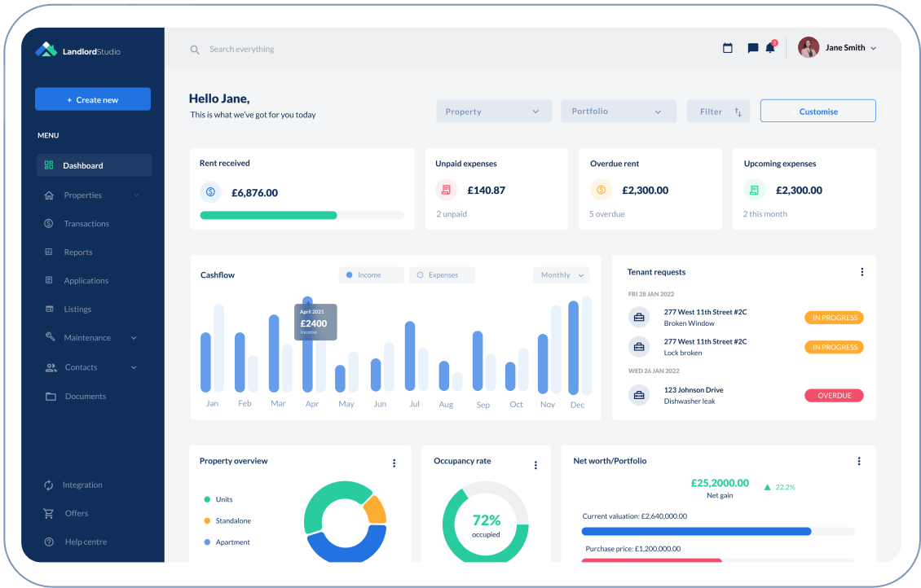Toggle the Expenses filter on the Cashflow chart
The height and width of the screenshot is (588, 921).
coord(442,274)
